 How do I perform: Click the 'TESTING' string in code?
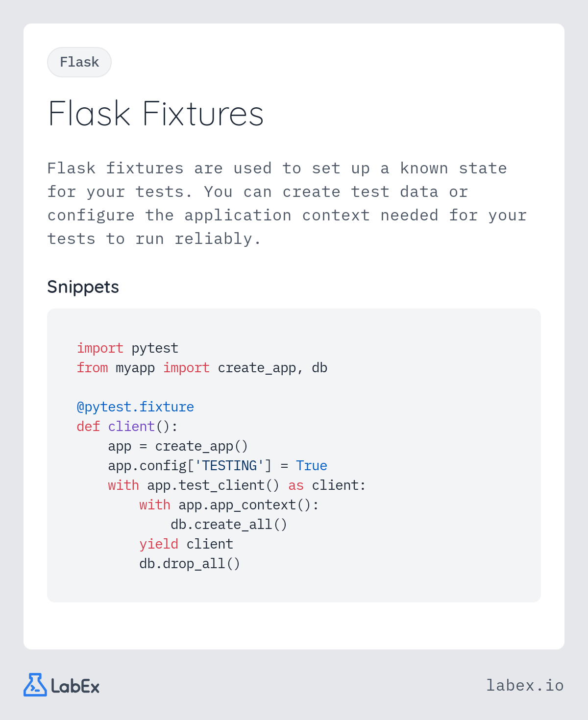(x=229, y=466)
